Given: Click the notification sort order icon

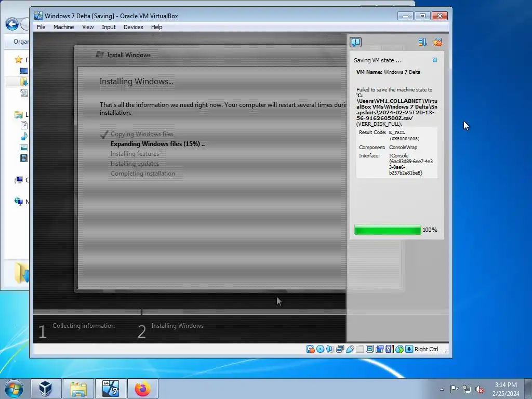Looking at the screenshot, I should click(x=422, y=42).
